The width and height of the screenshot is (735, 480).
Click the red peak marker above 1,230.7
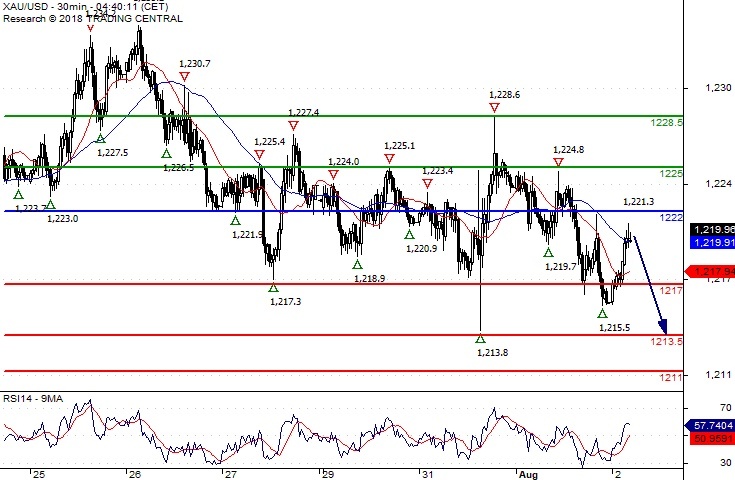coord(185,76)
